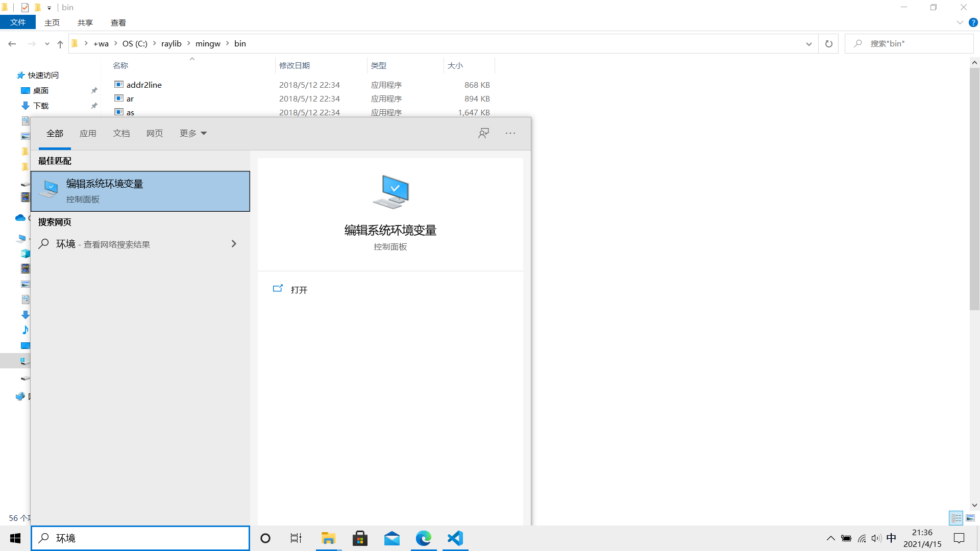Open Microsoft Edge from the taskbar
This screenshot has height=551, width=980.
tap(424, 538)
